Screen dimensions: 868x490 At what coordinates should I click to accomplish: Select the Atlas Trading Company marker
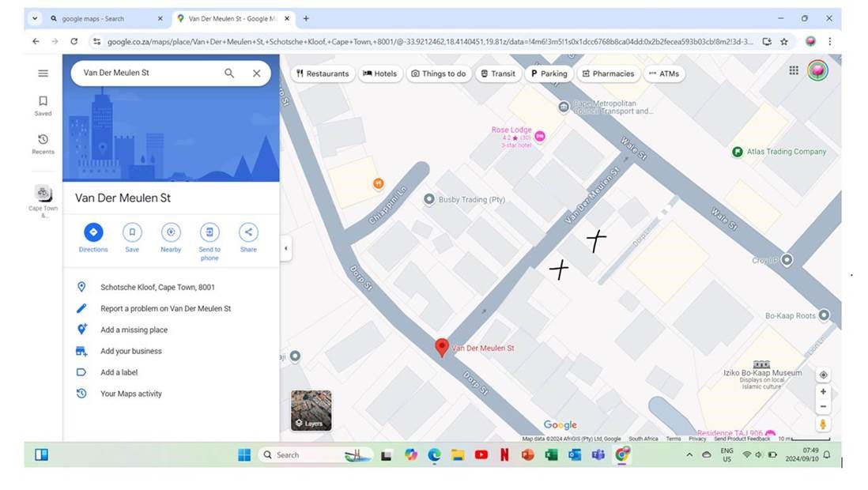(x=738, y=152)
